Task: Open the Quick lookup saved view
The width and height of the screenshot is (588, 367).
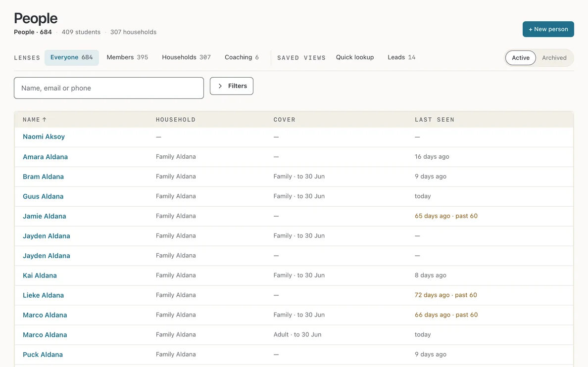Action: tap(355, 57)
